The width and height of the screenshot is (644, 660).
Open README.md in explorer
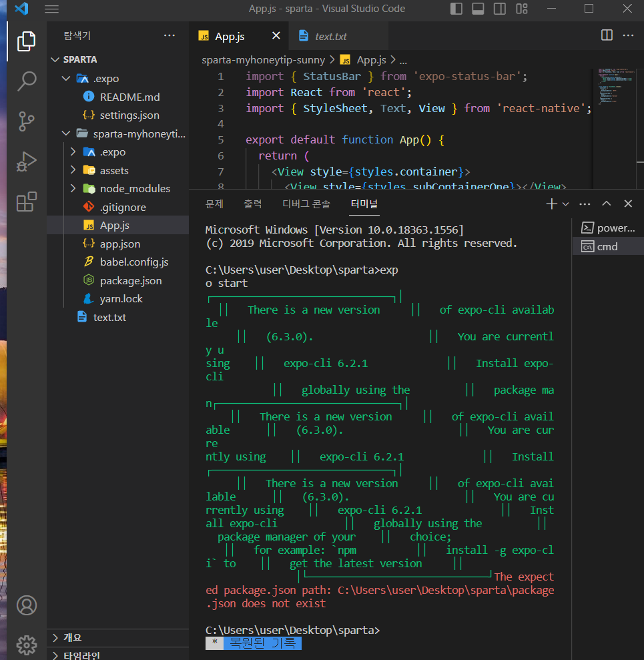(118, 97)
